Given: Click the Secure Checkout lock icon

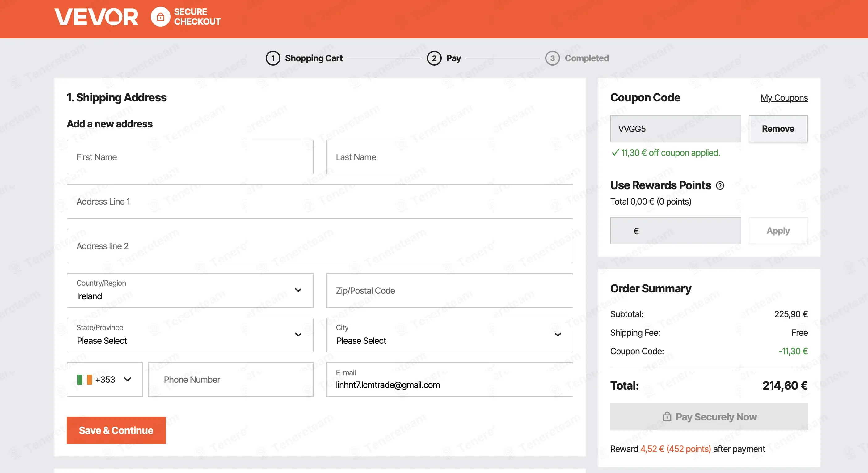Looking at the screenshot, I should click(x=160, y=17).
